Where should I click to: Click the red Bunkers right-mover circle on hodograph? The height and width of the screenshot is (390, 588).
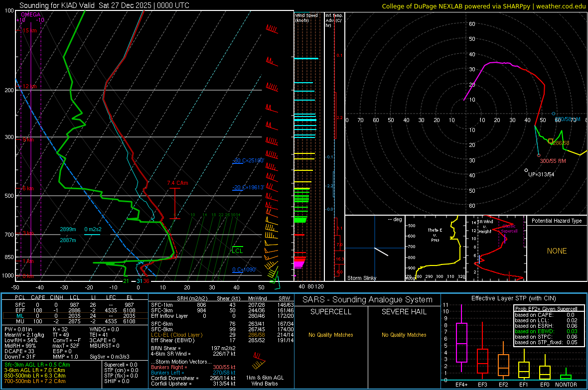[539, 155]
